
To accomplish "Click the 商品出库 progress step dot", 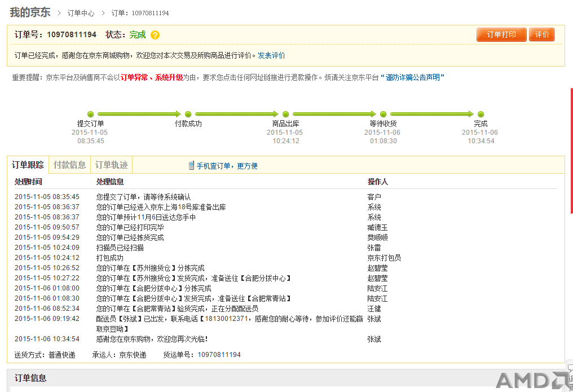I will [x=286, y=114].
